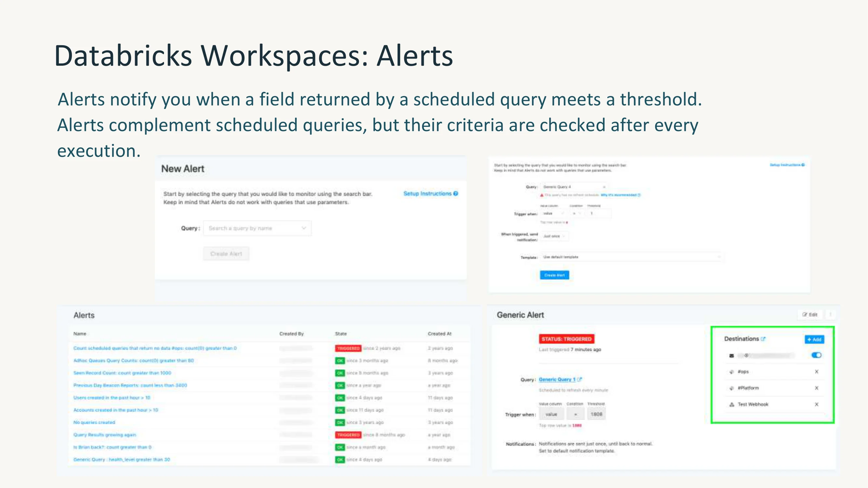This screenshot has height=488, width=868.
Task: Toggle the email destination switch
Action: click(x=817, y=355)
